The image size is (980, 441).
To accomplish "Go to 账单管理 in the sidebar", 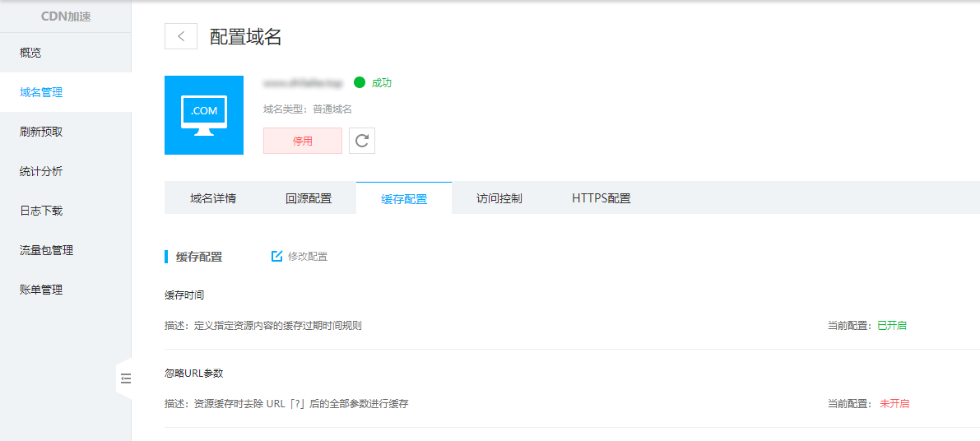I will [x=41, y=290].
